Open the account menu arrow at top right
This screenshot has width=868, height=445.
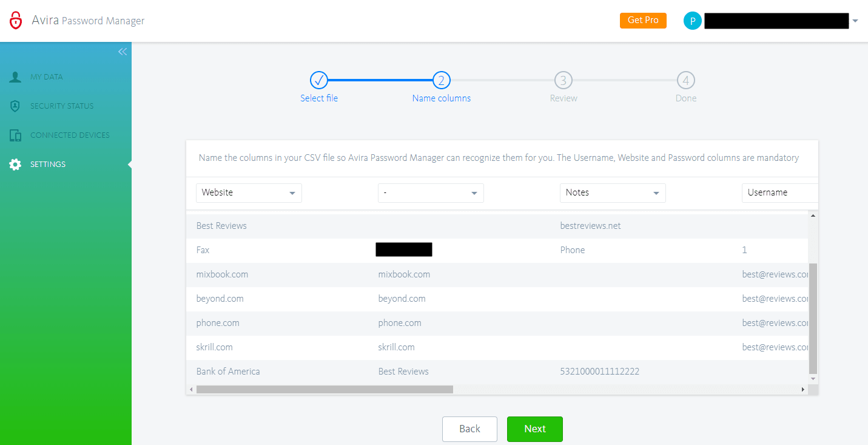tap(856, 20)
